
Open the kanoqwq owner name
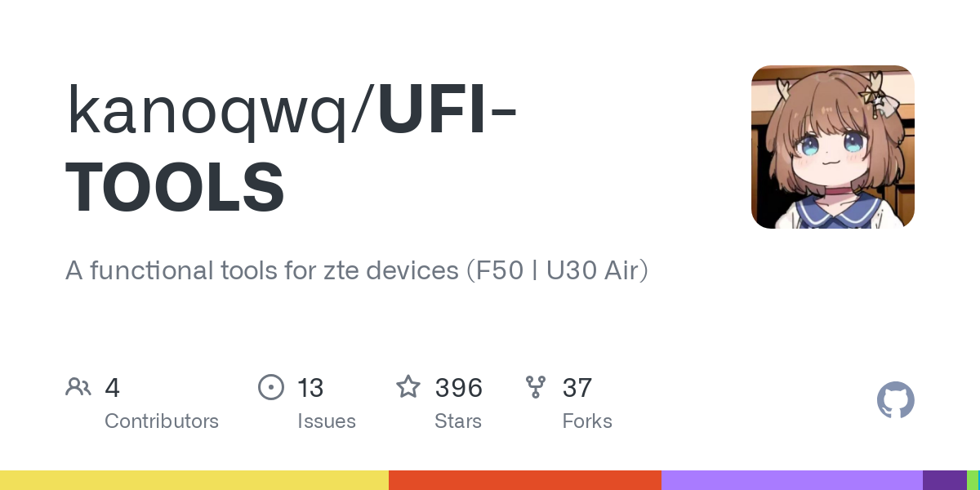pos(215,112)
